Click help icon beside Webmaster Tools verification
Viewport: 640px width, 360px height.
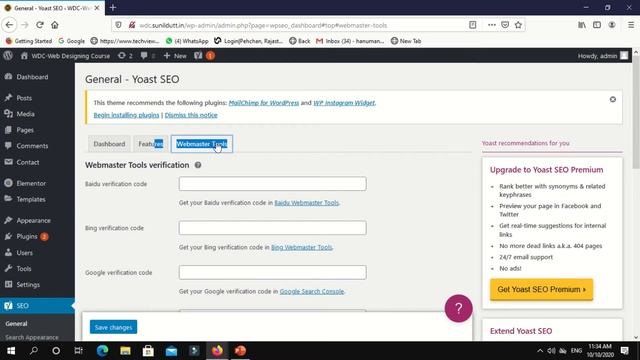point(198,165)
